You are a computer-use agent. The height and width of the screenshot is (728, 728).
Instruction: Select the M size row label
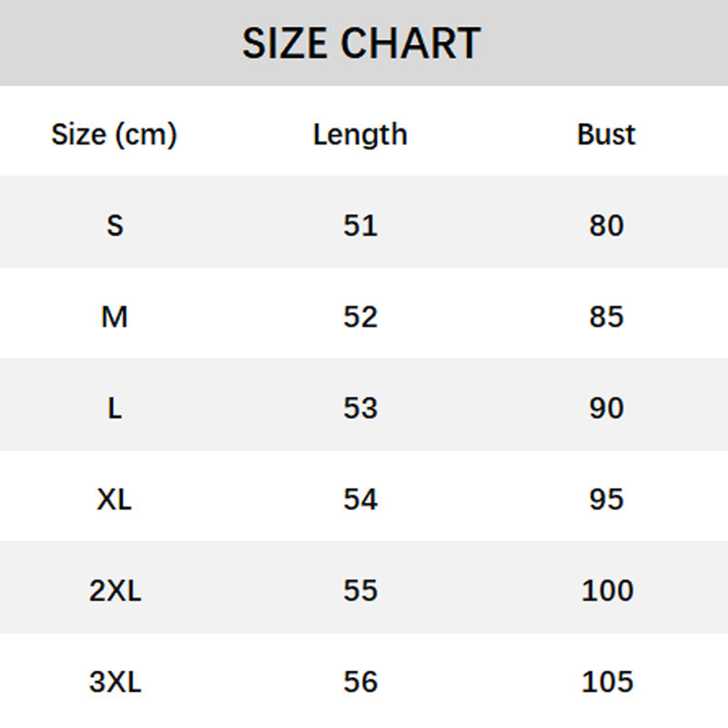pyautogui.click(x=115, y=317)
